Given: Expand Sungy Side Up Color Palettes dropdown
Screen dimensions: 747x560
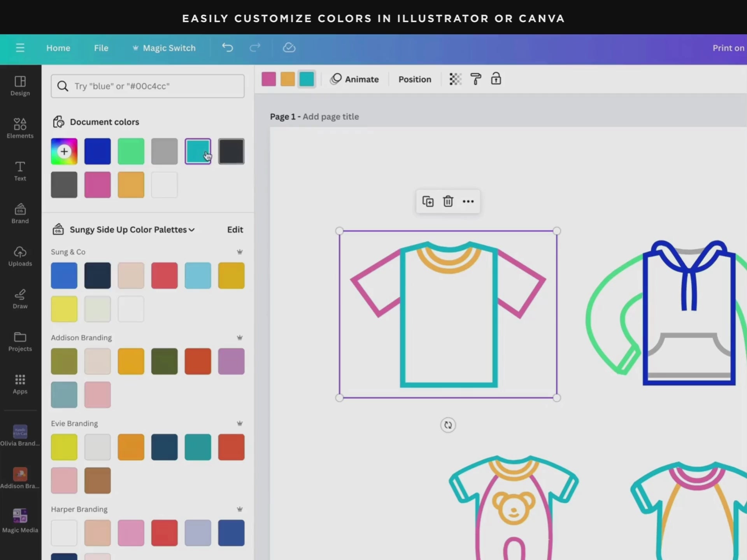Looking at the screenshot, I should [x=132, y=229].
